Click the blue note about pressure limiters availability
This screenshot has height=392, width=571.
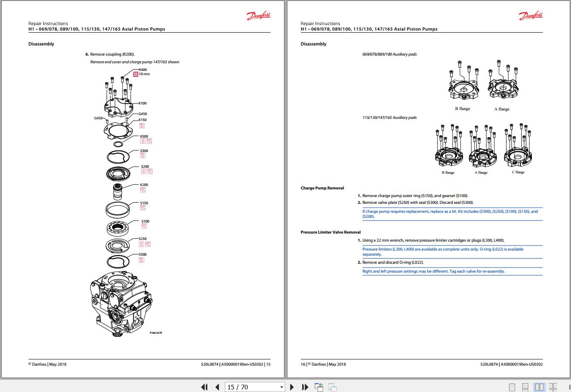pos(452,252)
